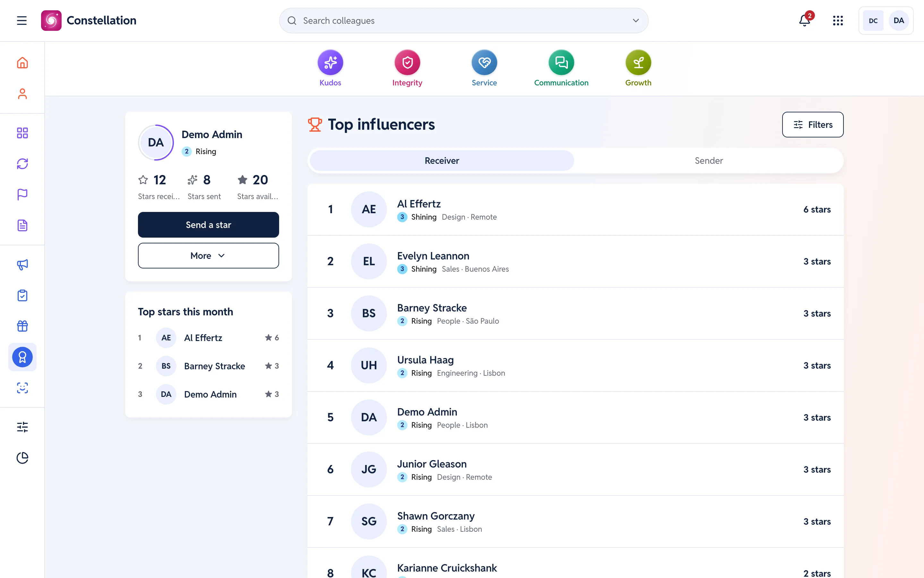Click the Send a star button

click(209, 225)
